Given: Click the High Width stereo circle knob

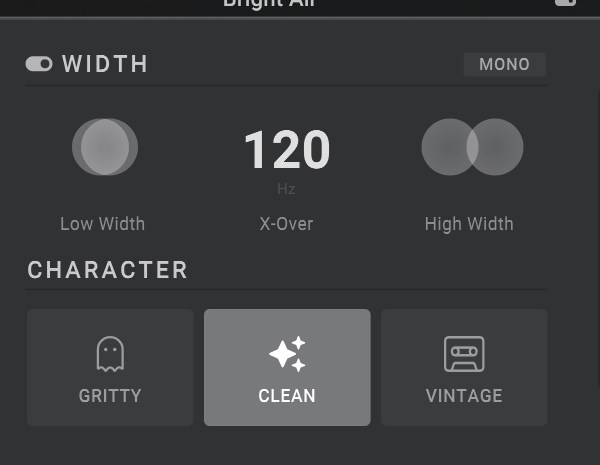Looking at the screenshot, I should point(472,147).
